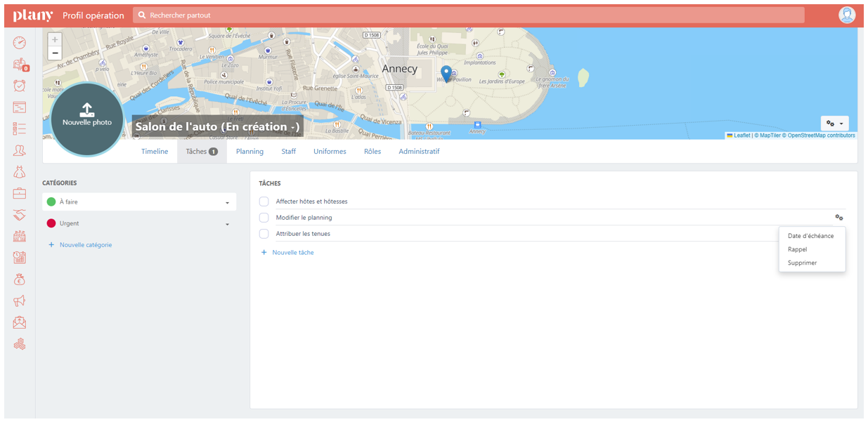Open the settings gear dropdown on map
The image size is (868, 422).
[x=834, y=123]
